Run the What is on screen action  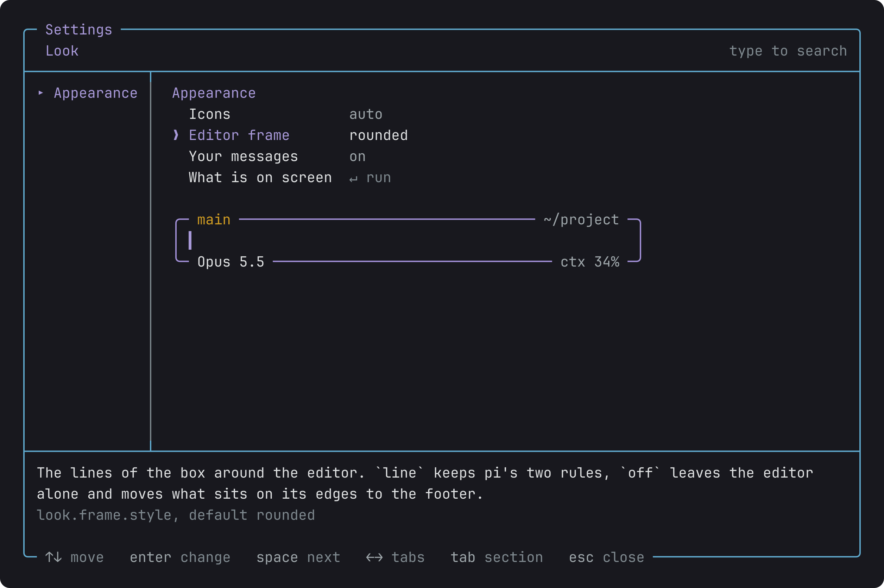coord(370,178)
